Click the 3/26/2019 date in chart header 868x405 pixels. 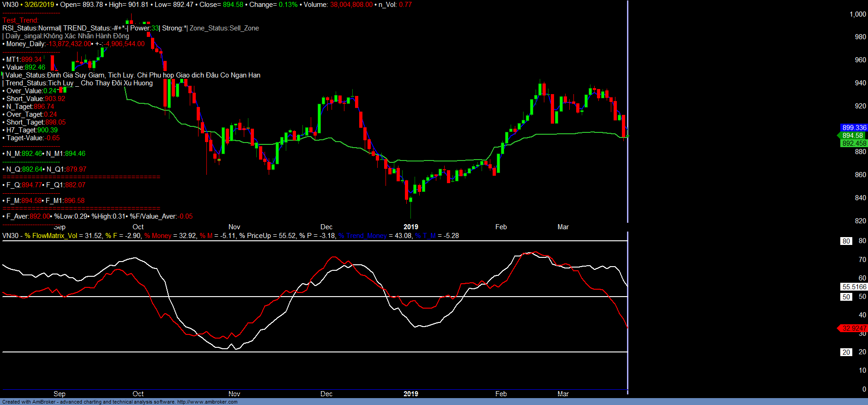click(x=39, y=5)
